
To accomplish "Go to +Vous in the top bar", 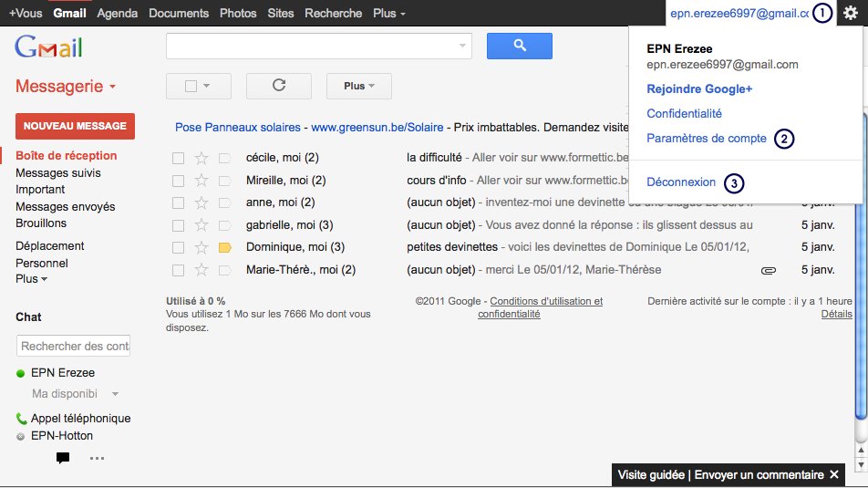I will pos(26,13).
